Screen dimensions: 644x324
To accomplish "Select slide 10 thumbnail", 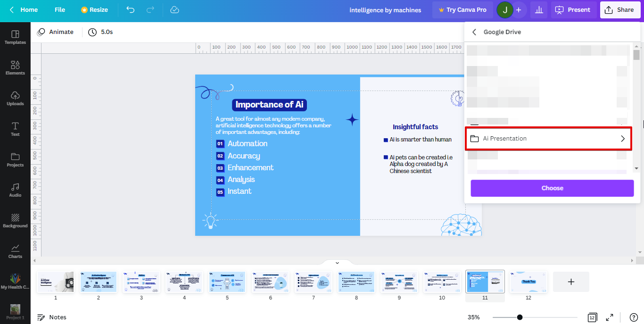I will tap(442, 282).
